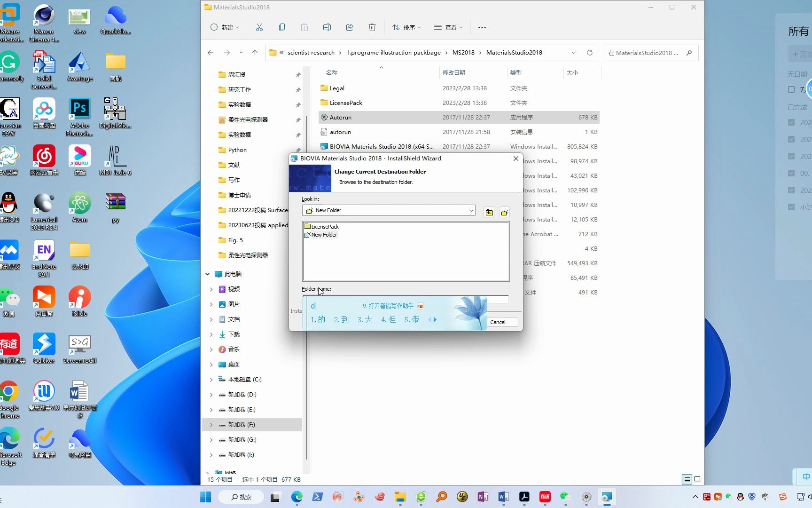Click the Cut scissors icon in Explorer toolbar
This screenshot has height=508, width=812.
tap(259, 27)
